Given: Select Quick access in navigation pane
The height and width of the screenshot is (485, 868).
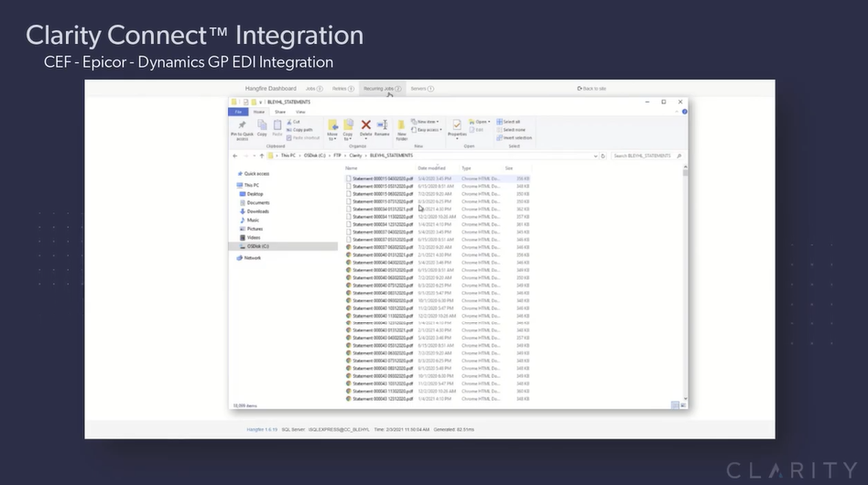Looking at the screenshot, I should (x=254, y=174).
